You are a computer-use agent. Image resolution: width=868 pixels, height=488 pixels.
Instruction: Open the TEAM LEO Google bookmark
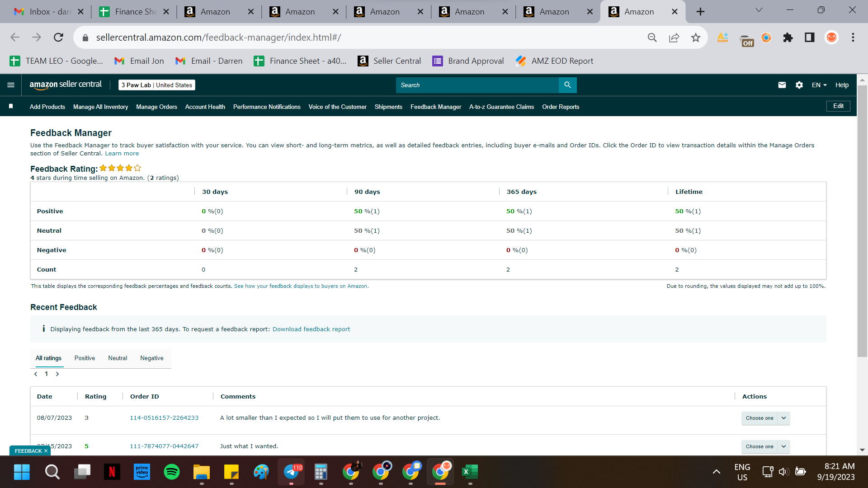tap(57, 61)
